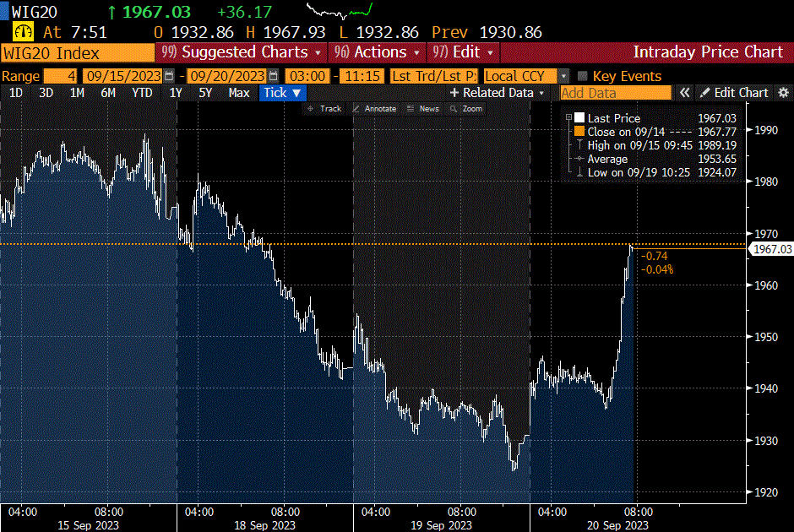Click the white Last Price color swatch

tap(579, 118)
